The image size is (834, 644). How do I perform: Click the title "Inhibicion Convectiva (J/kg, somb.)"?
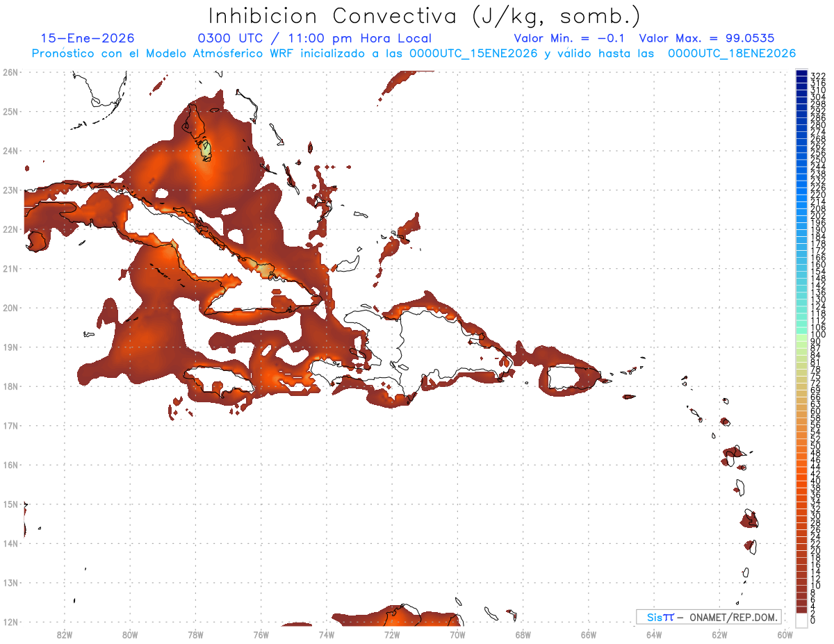[x=425, y=16]
